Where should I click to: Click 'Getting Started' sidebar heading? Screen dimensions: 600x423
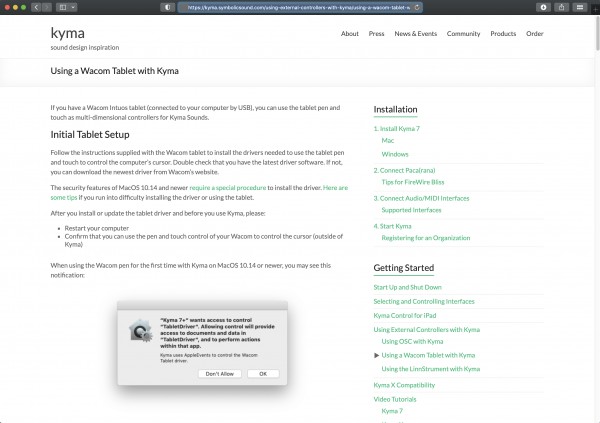click(404, 268)
